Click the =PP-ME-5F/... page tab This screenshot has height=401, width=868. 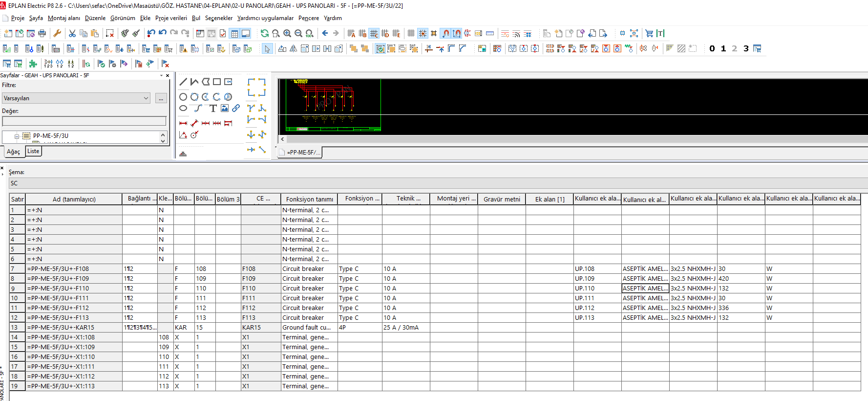(x=300, y=153)
